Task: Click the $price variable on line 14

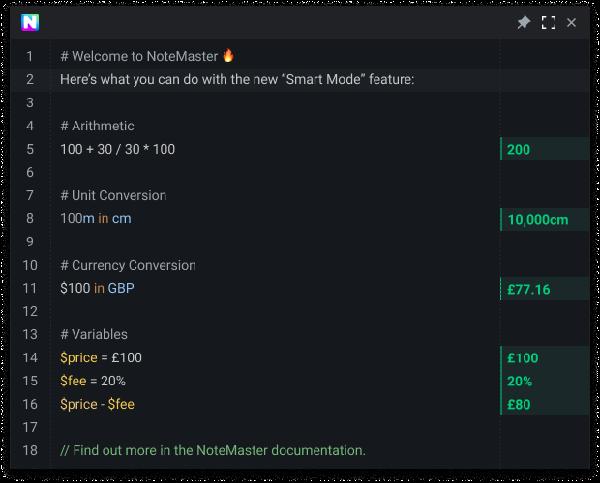Action: click(x=79, y=357)
